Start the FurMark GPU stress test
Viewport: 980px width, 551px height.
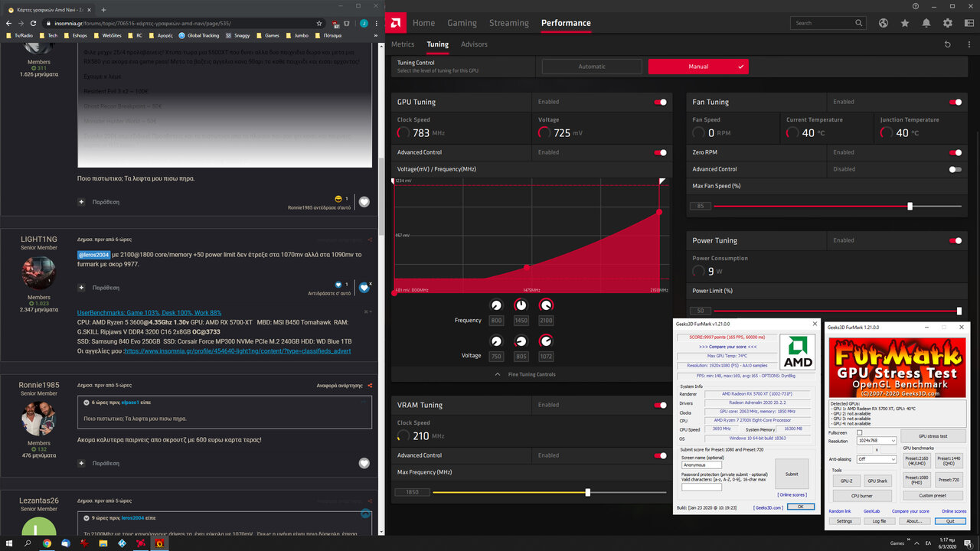933,436
